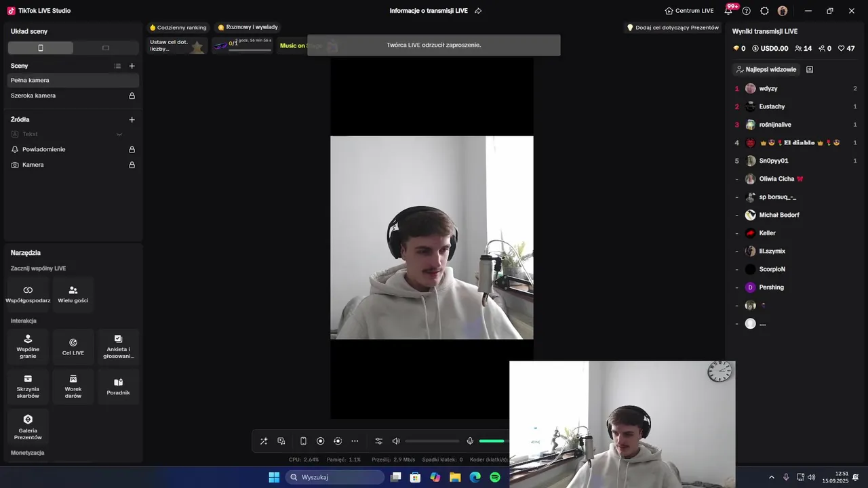
Task: Open the scenes list view icon
Action: pos(117,66)
